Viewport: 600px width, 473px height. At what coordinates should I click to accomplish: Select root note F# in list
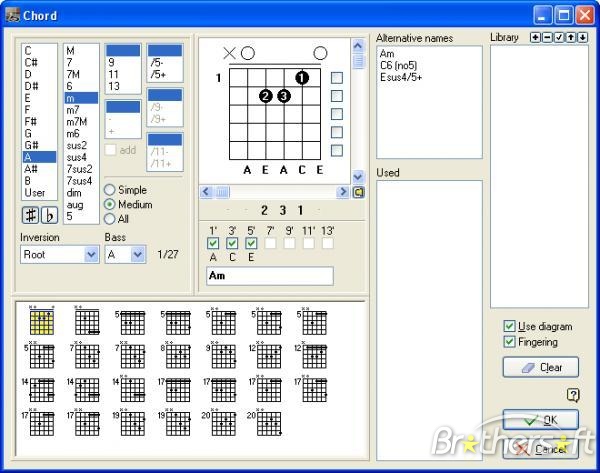tap(40, 122)
